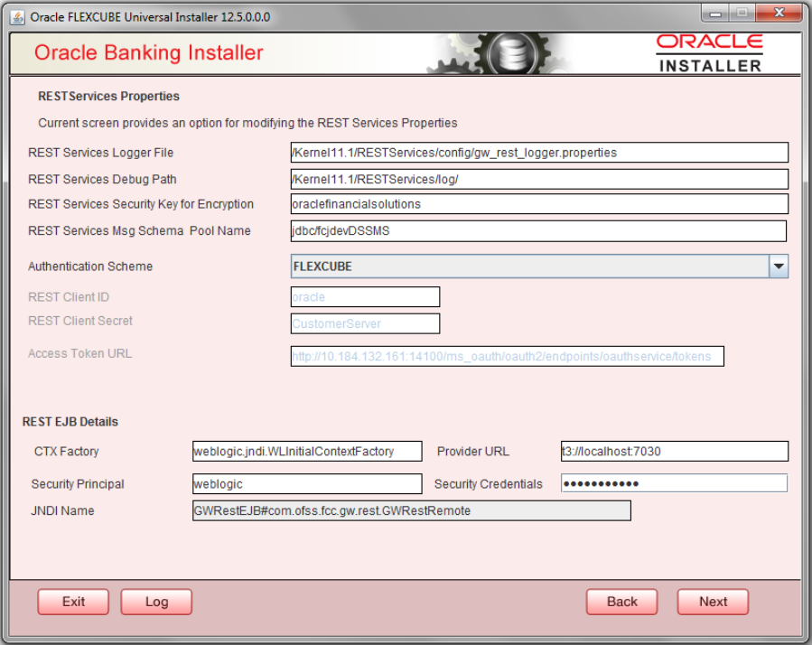812x645 pixels.
Task: Click the Security Credentials password field
Action: click(674, 483)
